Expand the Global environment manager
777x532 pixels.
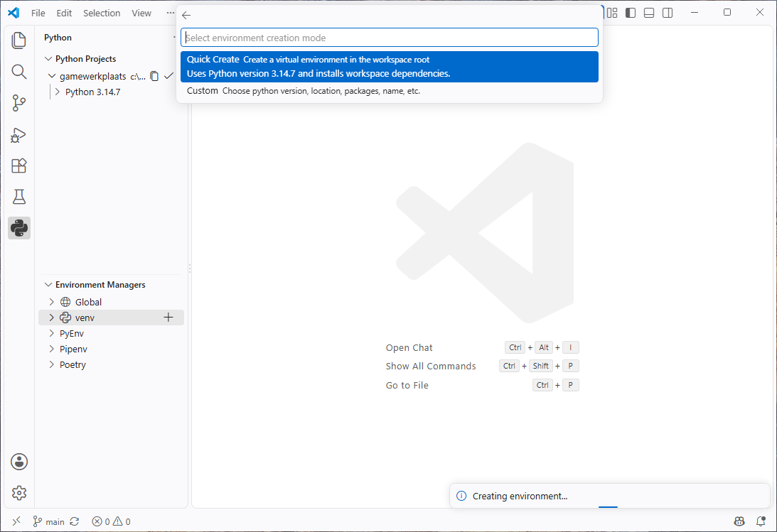(51, 302)
